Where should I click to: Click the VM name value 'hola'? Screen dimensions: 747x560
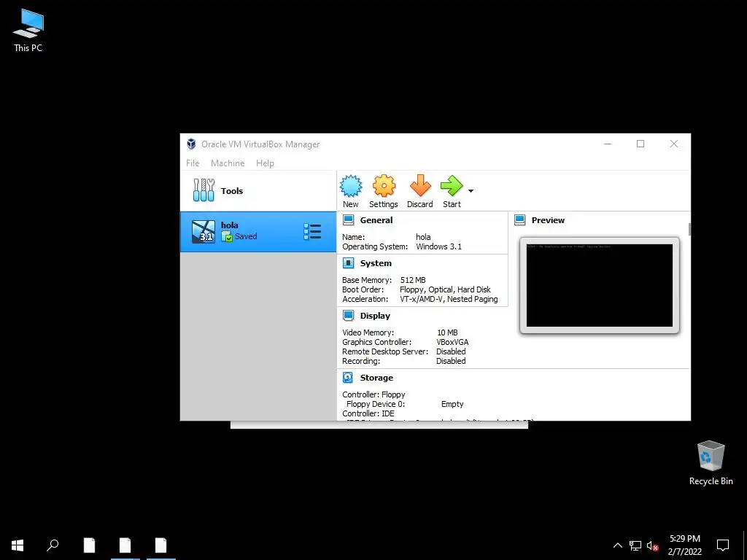click(423, 237)
